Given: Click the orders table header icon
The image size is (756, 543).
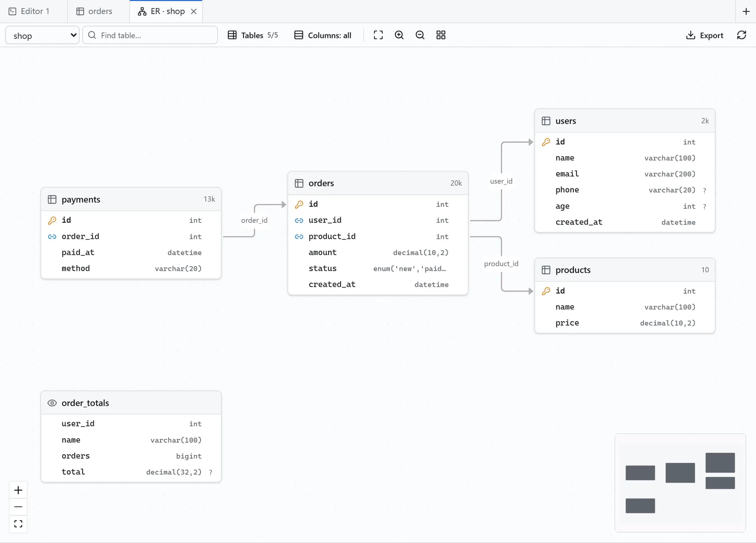Looking at the screenshot, I should [x=299, y=183].
